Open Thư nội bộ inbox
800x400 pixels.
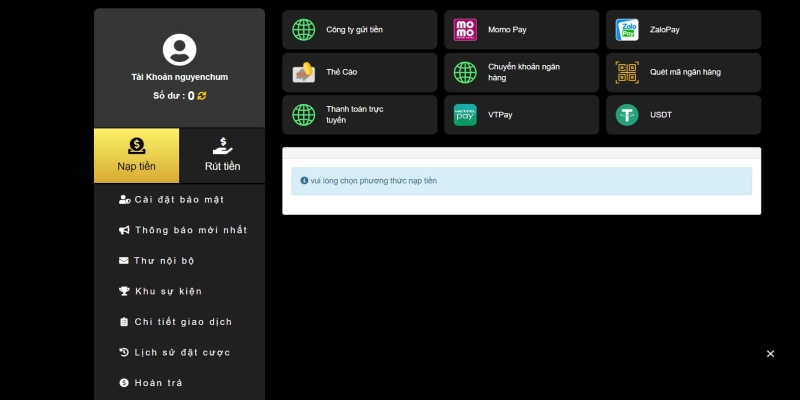click(x=163, y=261)
